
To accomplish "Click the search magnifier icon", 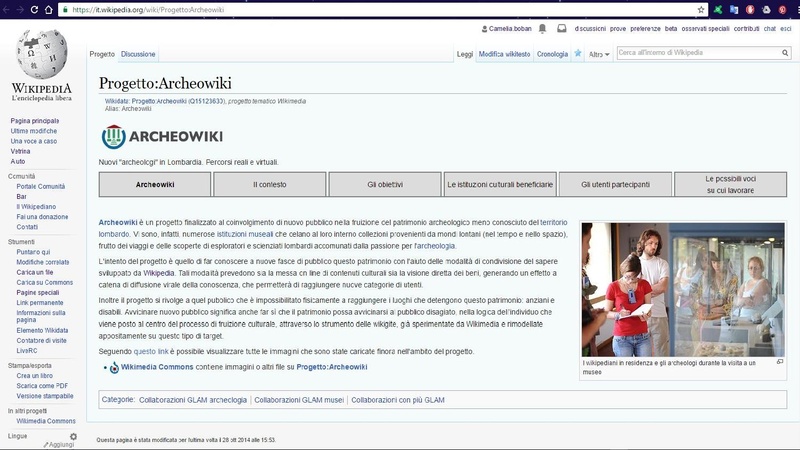I will (x=785, y=53).
